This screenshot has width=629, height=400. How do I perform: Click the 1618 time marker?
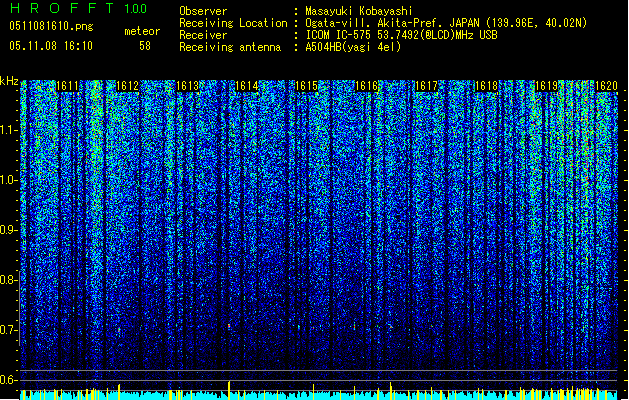[486, 86]
